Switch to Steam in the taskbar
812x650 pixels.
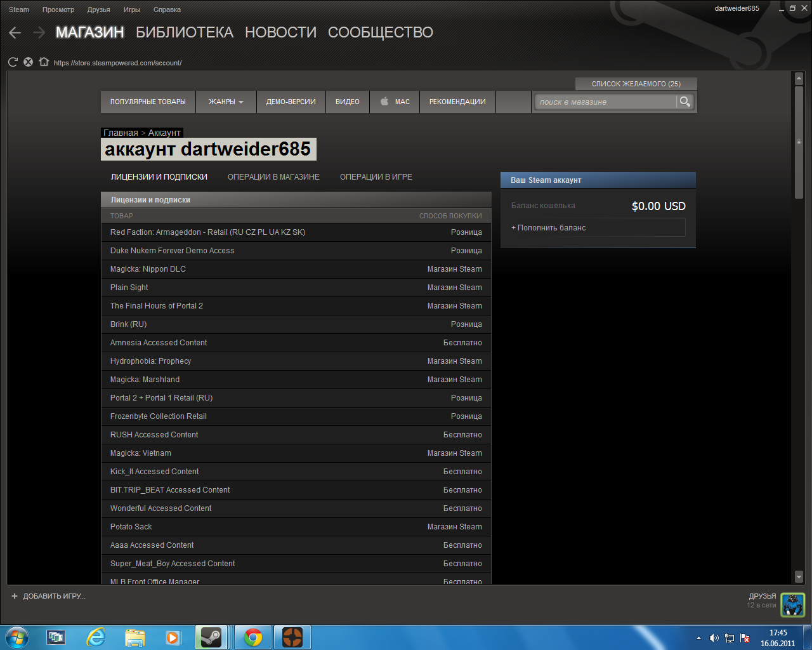[x=211, y=637]
